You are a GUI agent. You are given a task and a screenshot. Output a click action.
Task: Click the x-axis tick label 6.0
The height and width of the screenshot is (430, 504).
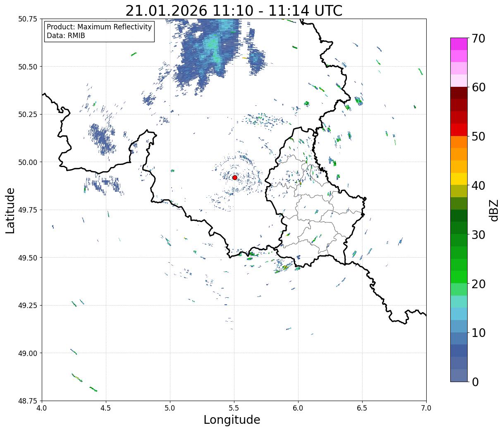[298, 408]
